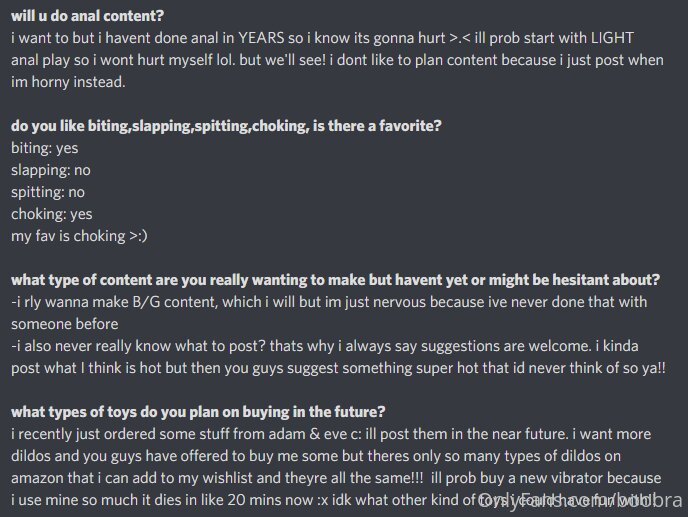Click the line starting "-i rly wanna make"
Viewport: 688px width, 517px height.
tap(329, 302)
